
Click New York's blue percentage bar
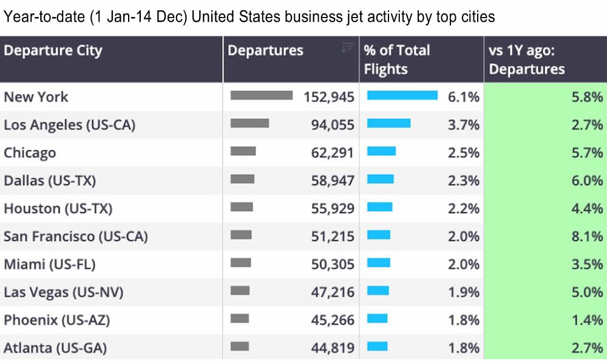(402, 96)
